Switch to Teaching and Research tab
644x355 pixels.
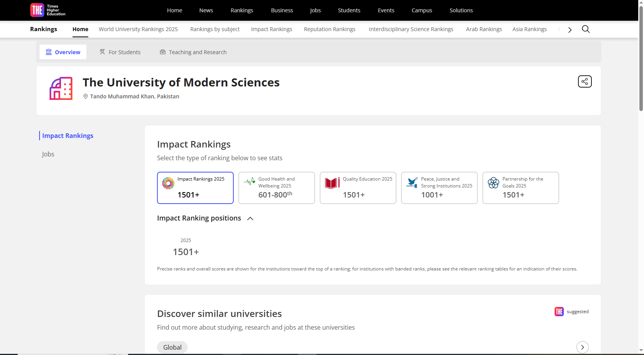[x=193, y=52]
